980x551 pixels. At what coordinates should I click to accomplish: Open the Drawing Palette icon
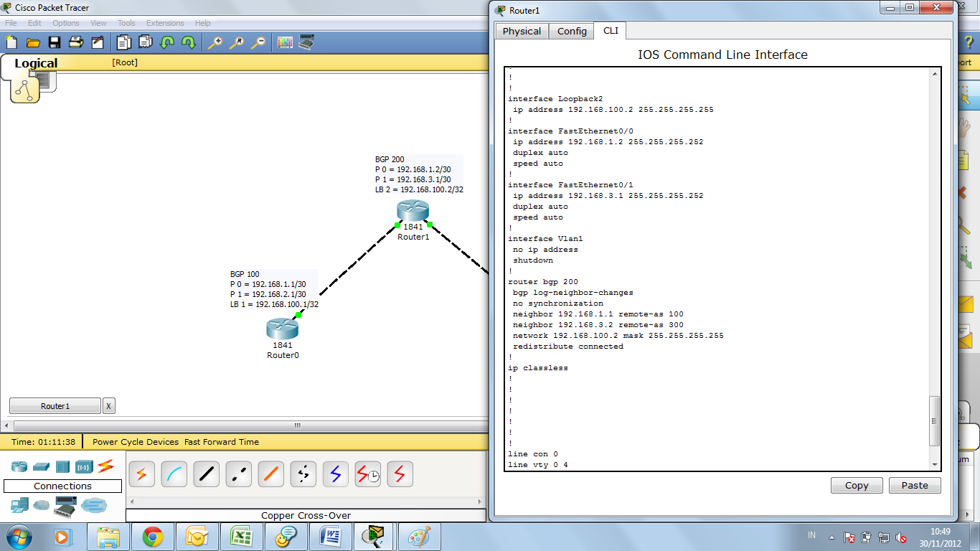(x=285, y=42)
